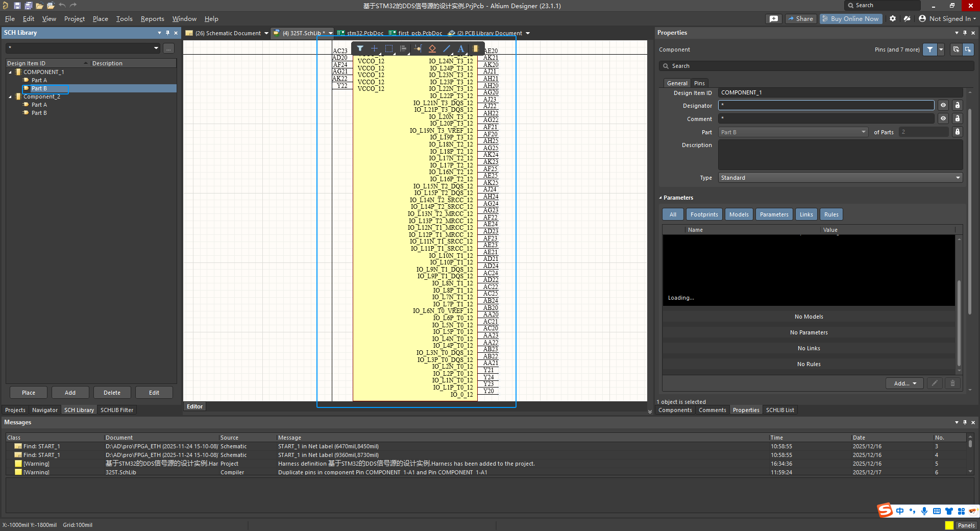Select the dashed rectangle selection tool
This screenshot has height=531, width=980.
coord(389,49)
